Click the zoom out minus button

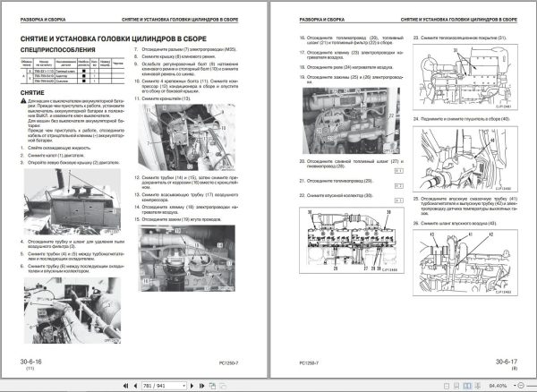[x=521, y=386]
